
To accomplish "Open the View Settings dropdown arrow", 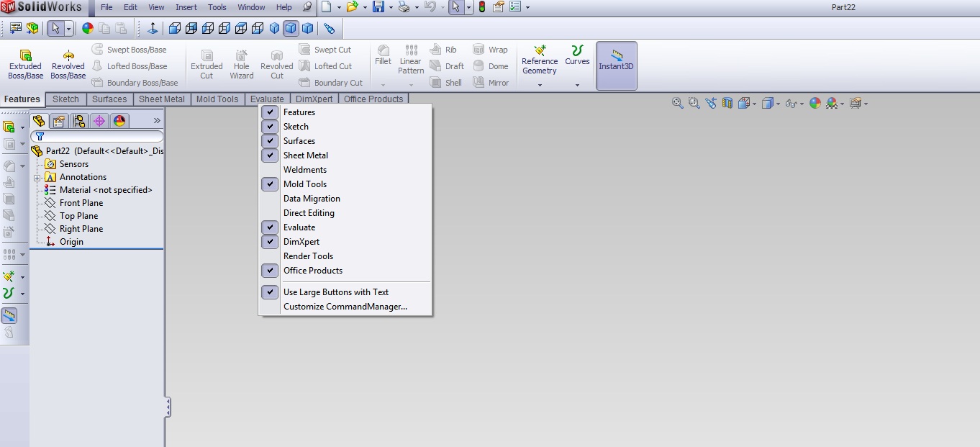I will (x=866, y=104).
